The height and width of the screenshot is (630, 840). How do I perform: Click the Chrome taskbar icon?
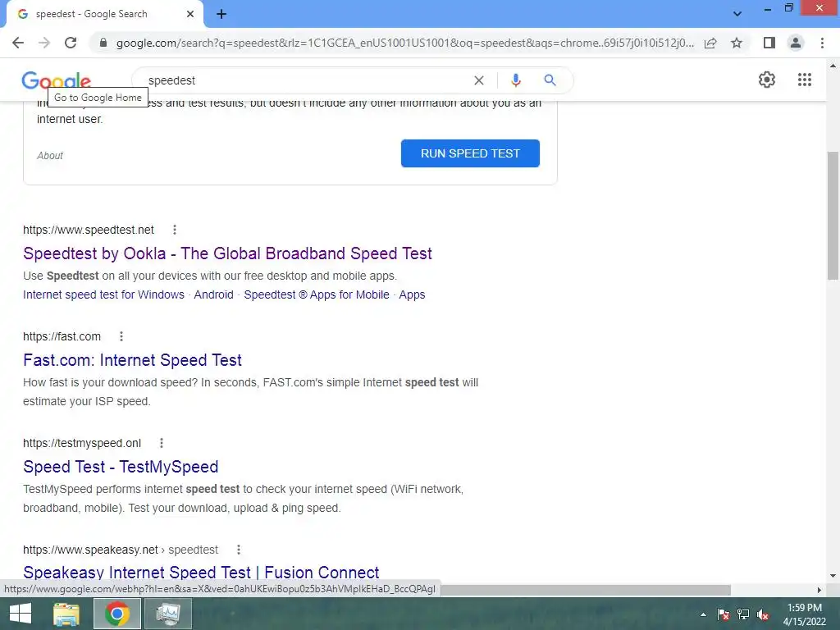click(116, 614)
